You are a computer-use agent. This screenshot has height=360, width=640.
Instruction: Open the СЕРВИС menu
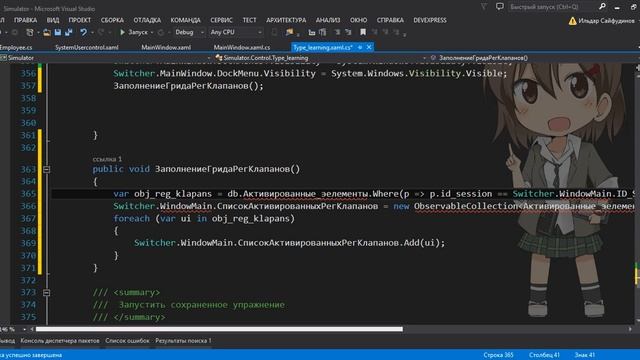221,20
